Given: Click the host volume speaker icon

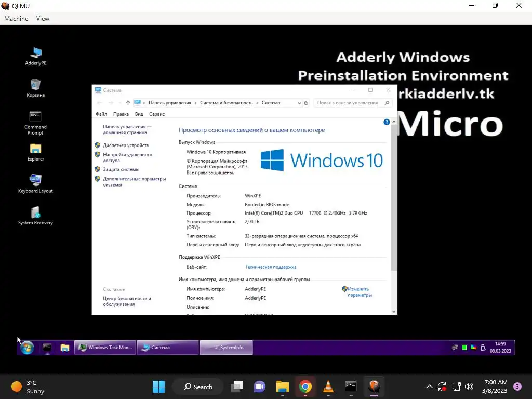Looking at the screenshot, I should (x=469, y=387).
